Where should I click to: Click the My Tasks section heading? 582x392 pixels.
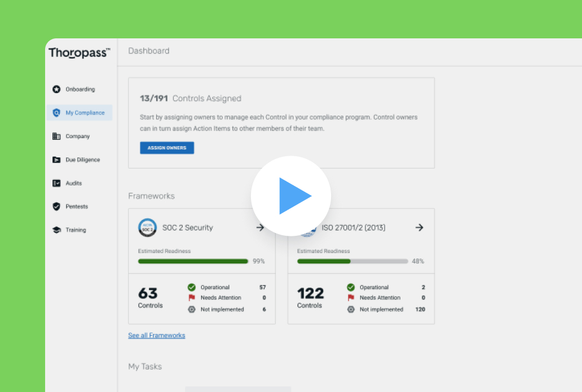coord(145,367)
